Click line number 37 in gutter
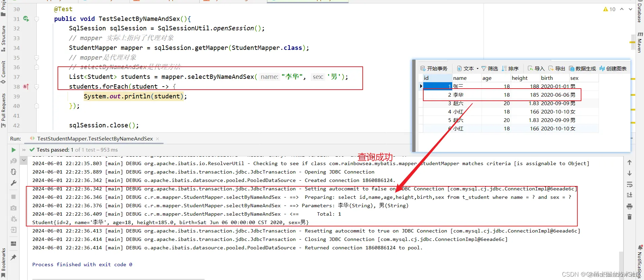This screenshot has width=644, height=280. [x=16, y=77]
